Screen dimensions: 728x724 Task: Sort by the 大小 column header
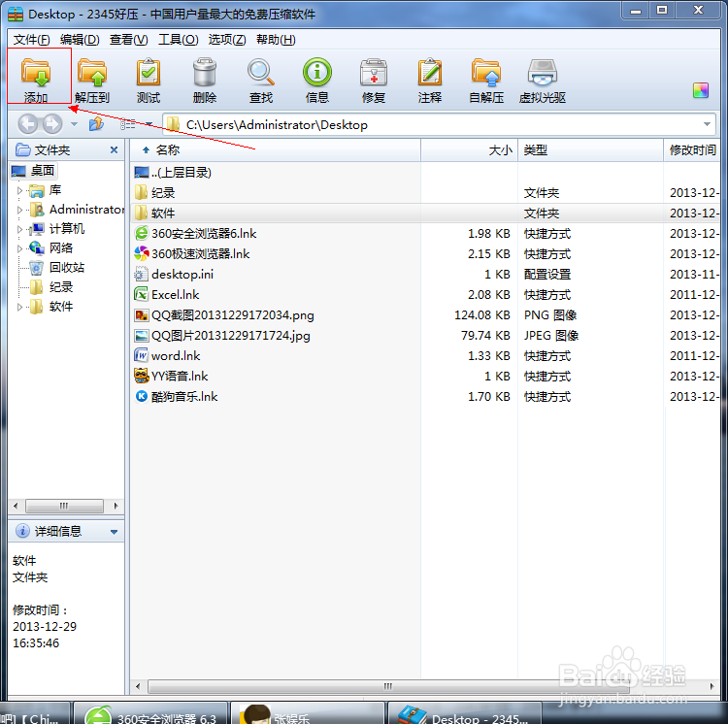tap(470, 149)
